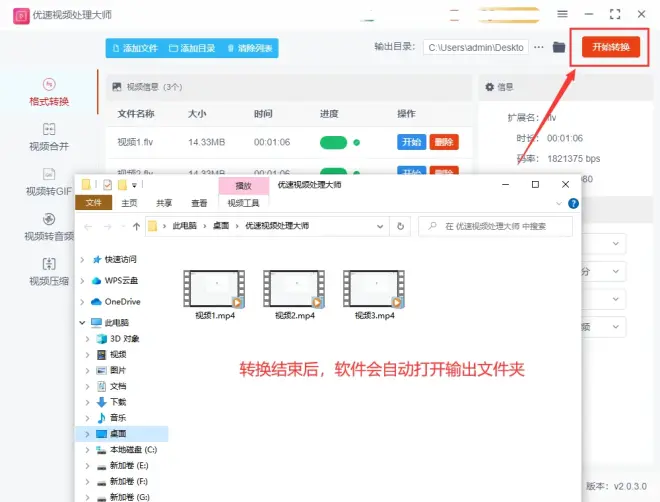Click the search box in 优速视频处理大师 folder
660x502 pixels.
[495, 226]
